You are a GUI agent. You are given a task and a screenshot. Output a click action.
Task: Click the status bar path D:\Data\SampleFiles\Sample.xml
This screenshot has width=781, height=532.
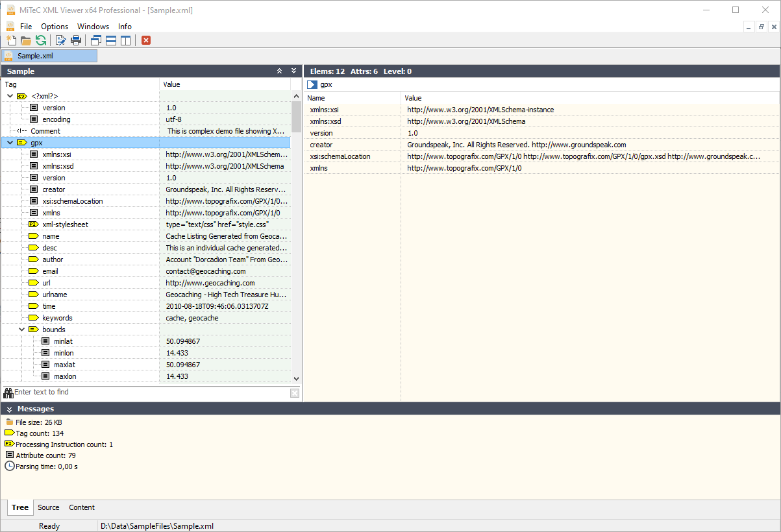click(x=157, y=526)
